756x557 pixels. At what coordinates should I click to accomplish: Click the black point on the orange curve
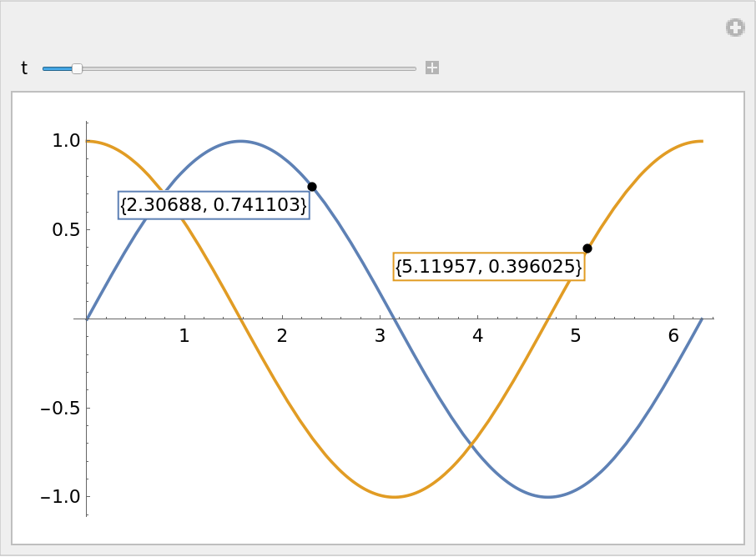(587, 248)
